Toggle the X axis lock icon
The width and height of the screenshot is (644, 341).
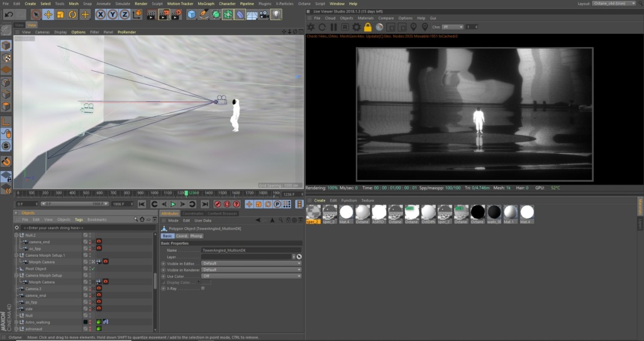[x=101, y=15]
